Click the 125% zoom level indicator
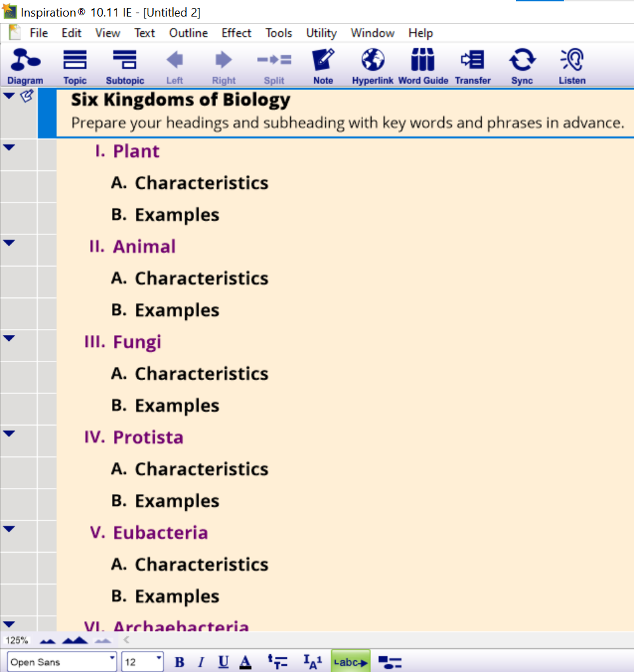634x672 pixels. click(x=17, y=641)
